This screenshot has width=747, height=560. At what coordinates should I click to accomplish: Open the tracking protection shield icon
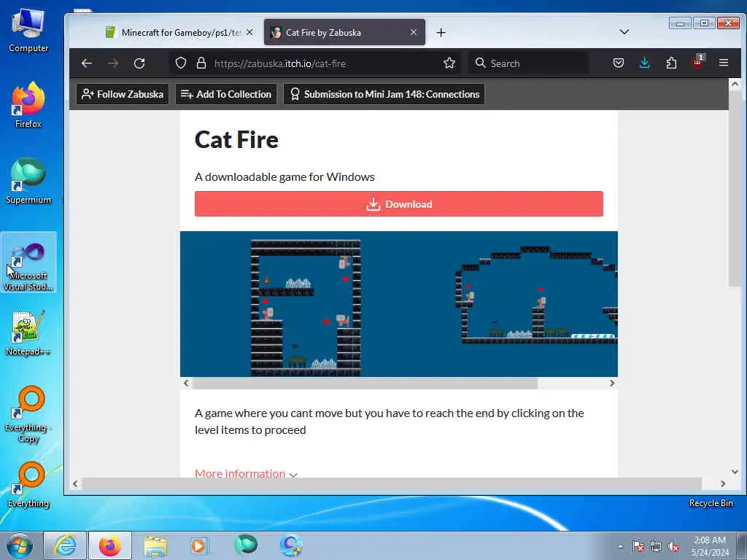coord(181,63)
